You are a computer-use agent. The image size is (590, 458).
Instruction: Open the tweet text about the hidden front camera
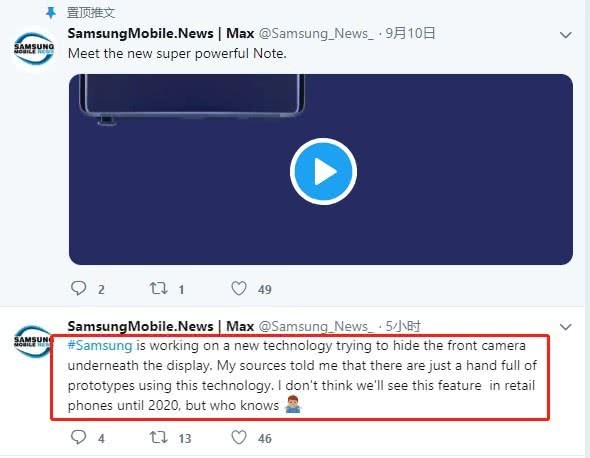tap(302, 376)
